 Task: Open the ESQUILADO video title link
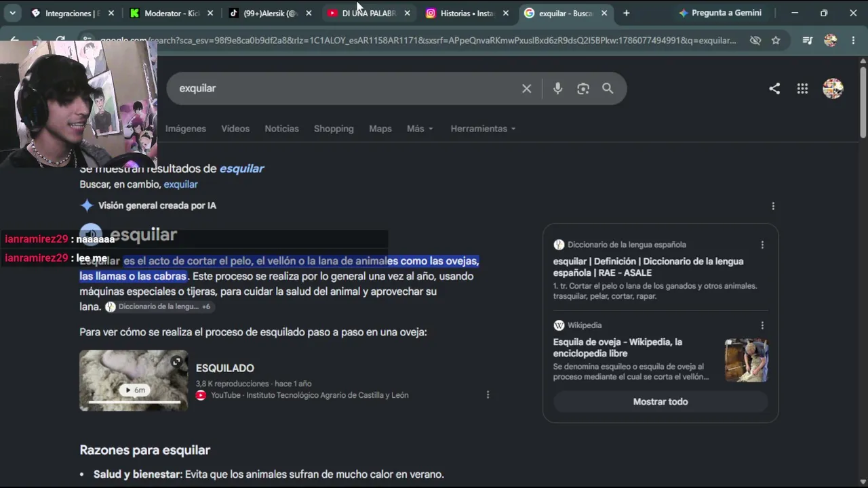tap(224, 368)
